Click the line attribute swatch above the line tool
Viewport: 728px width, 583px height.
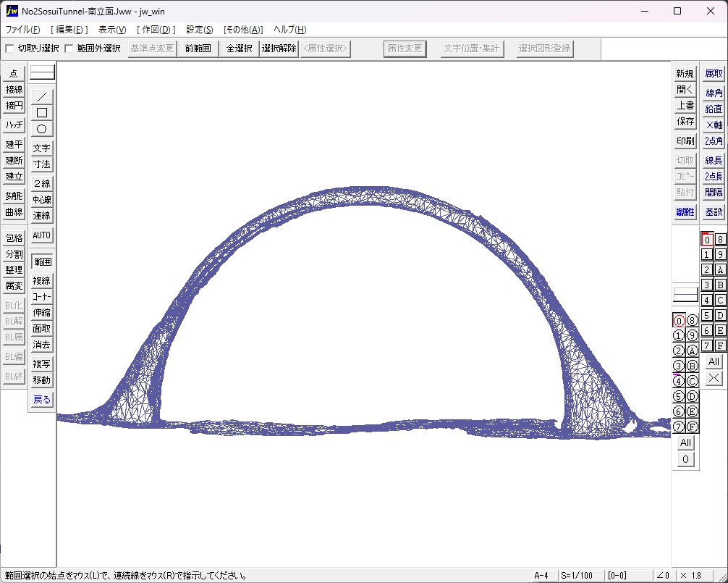42,72
